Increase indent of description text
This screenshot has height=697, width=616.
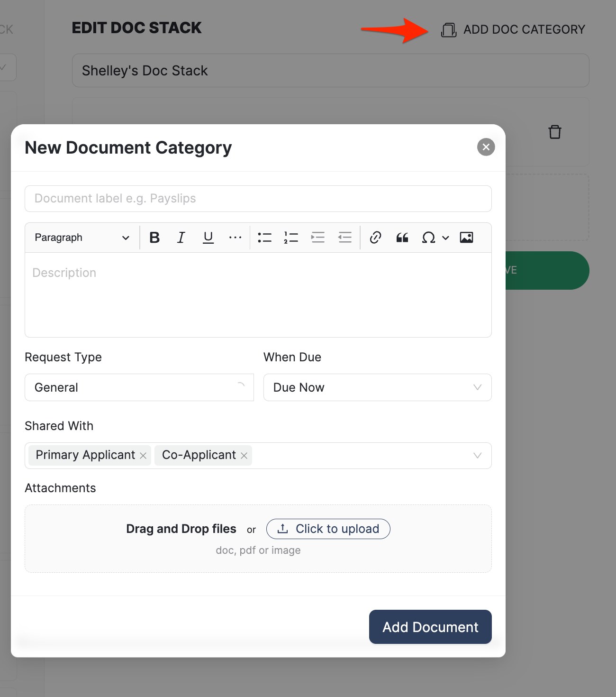(317, 237)
